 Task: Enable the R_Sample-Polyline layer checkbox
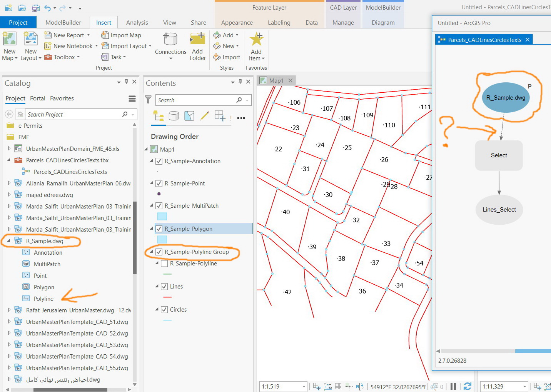(x=164, y=264)
